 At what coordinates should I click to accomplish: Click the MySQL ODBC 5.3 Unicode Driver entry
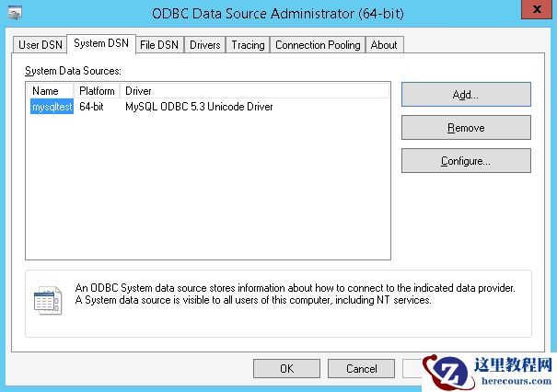pyautogui.click(x=199, y=107)
